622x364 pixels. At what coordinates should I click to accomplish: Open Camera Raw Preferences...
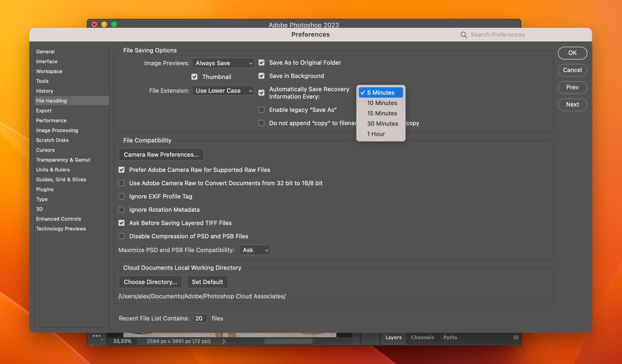point(161,155)
